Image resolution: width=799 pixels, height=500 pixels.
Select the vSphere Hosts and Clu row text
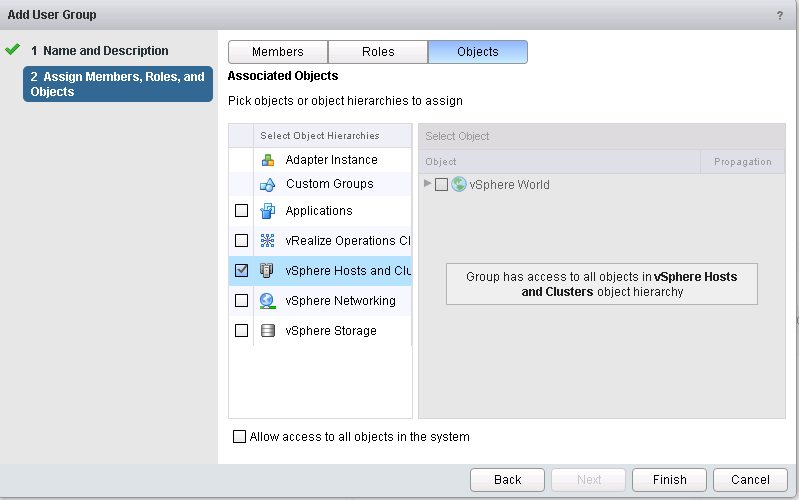348,271
